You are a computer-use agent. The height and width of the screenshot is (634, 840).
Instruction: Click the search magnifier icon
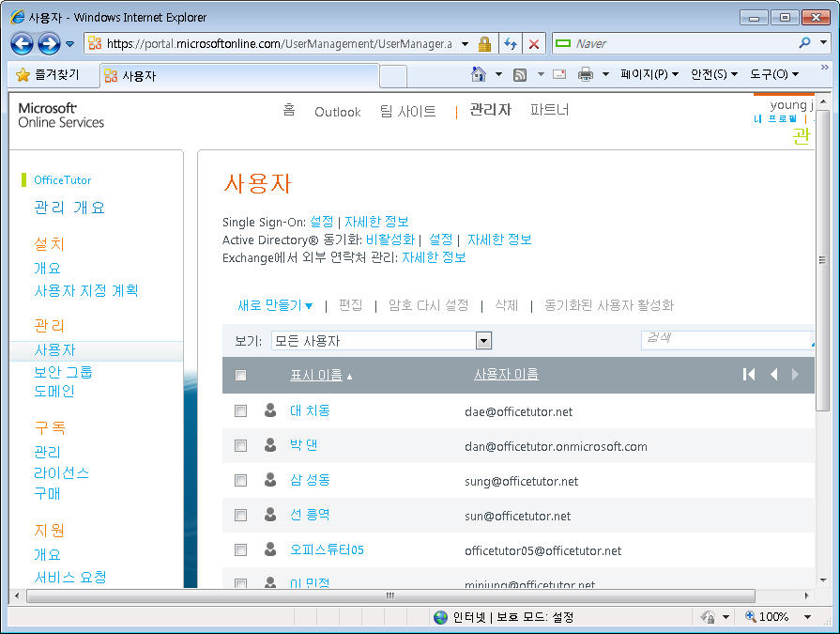click(x=804, y=43)
